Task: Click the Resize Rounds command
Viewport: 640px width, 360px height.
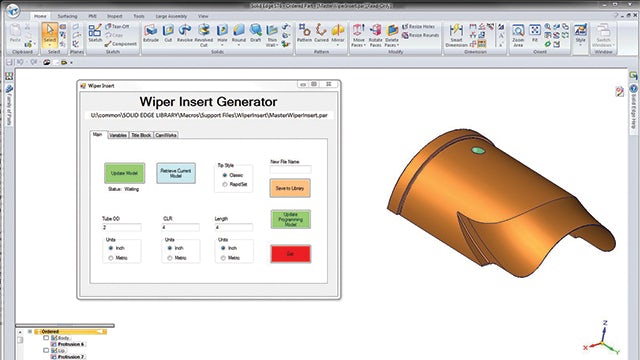Action: pos(420,36)
